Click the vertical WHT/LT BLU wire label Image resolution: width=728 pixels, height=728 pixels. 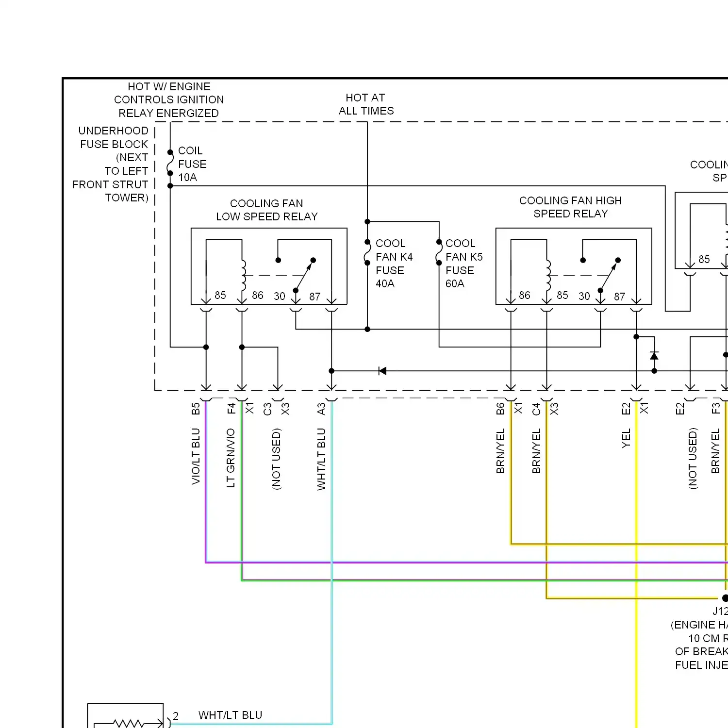pyautogui.click(x=321, y=459)
